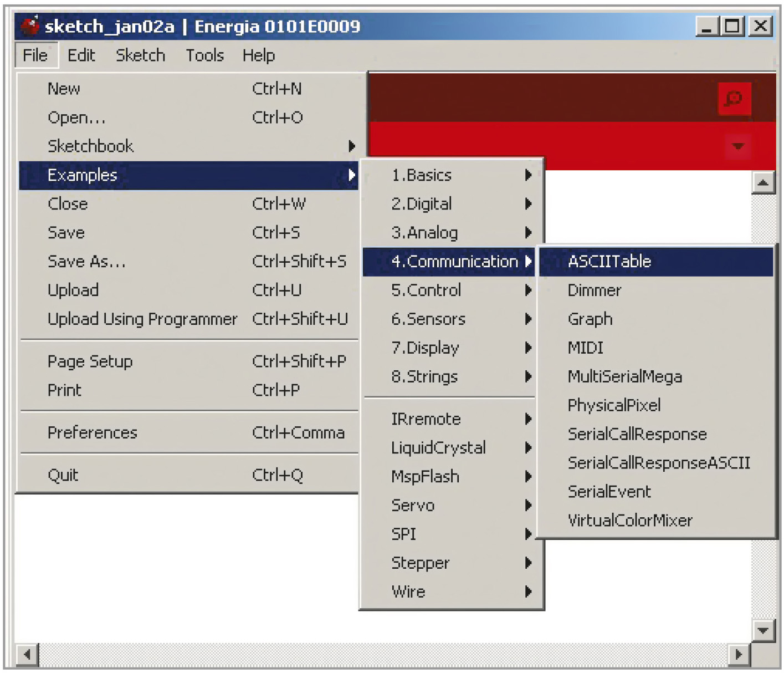Viewport: 784px width, 673px height.
Task: Expand the LiquidCrystal library examples
Action: click(449, 448)
